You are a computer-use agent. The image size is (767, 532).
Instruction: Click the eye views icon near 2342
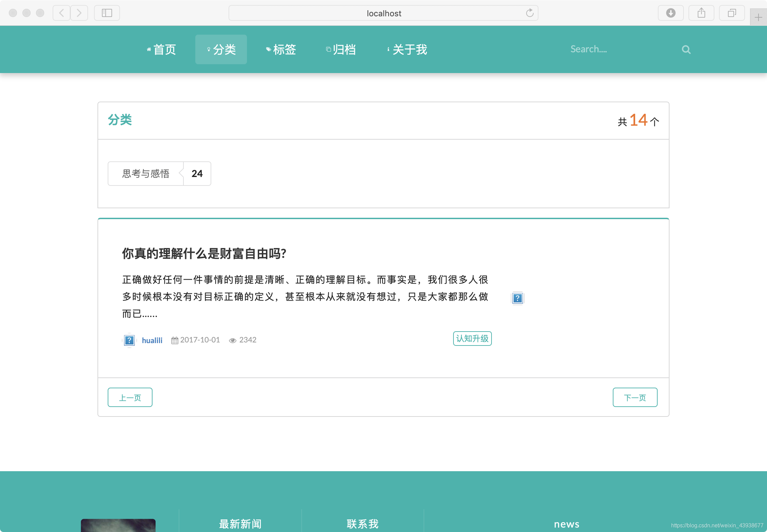tap(233, 340)
